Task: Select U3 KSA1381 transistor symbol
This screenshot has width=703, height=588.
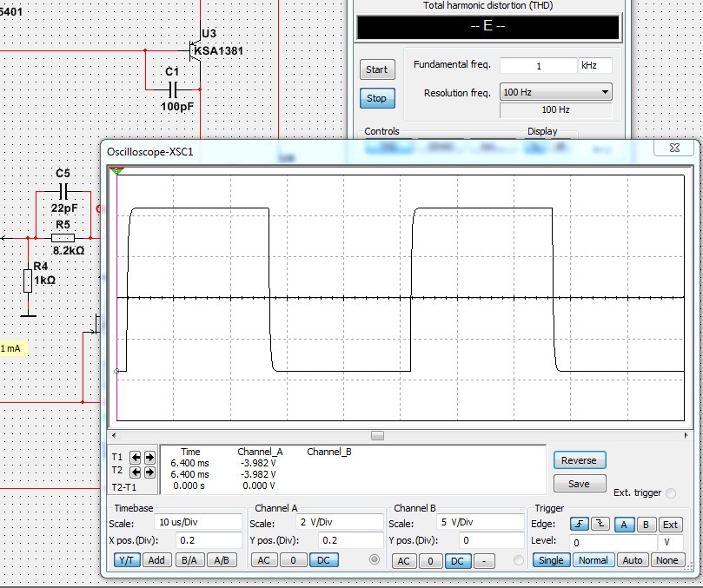Action: 195,50
